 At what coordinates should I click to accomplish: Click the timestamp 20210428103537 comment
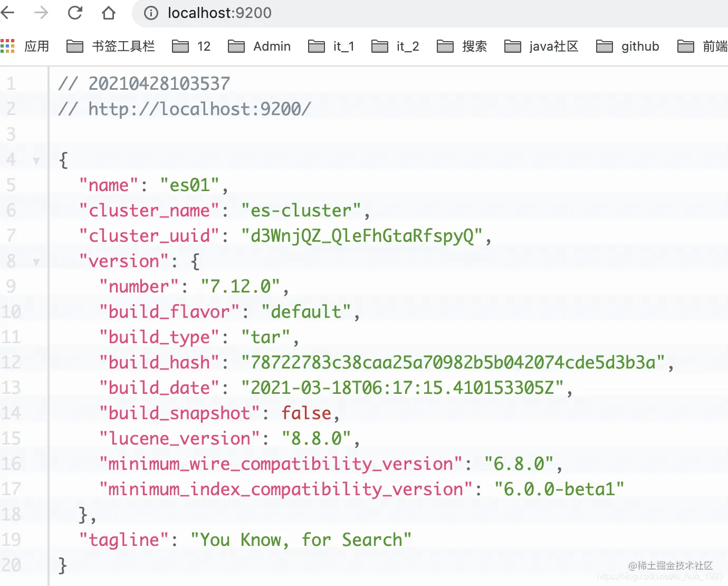[x=159, y=83]
